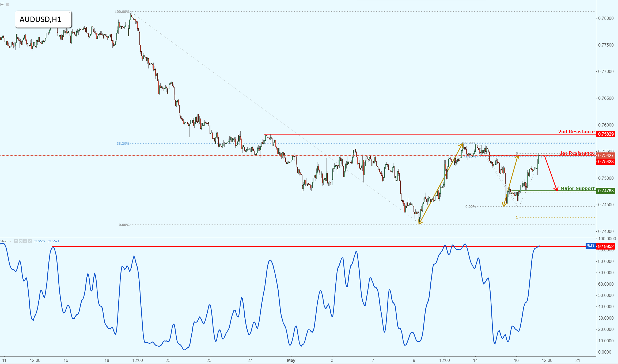This screenshot has height=364, width=618.
Task: Click the May label on time axis
Action: 291,360
